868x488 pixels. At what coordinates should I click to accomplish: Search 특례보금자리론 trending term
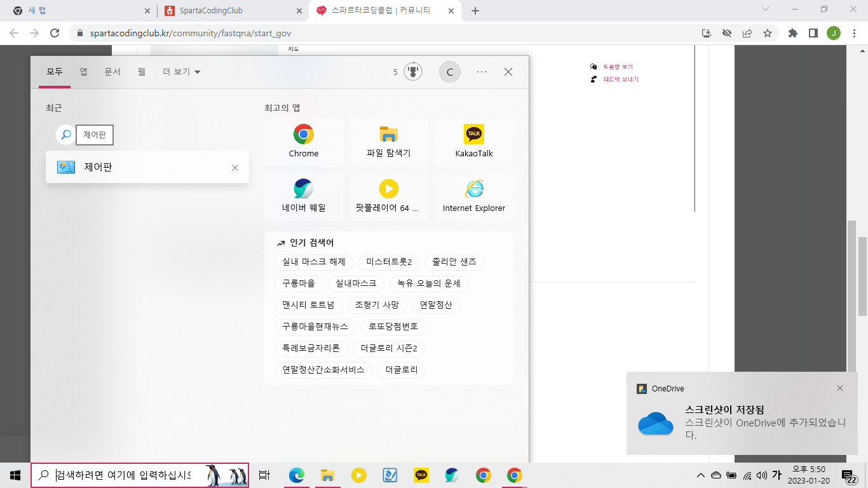[311, 348]
